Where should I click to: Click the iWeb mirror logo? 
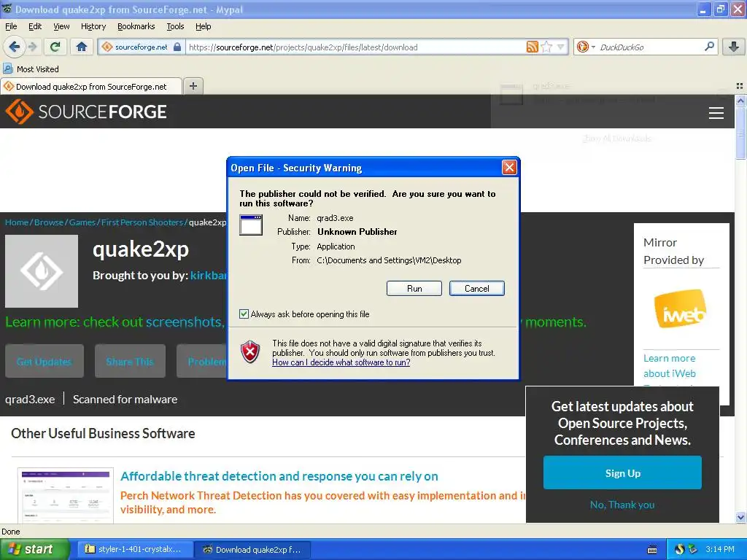click(681, 308)
